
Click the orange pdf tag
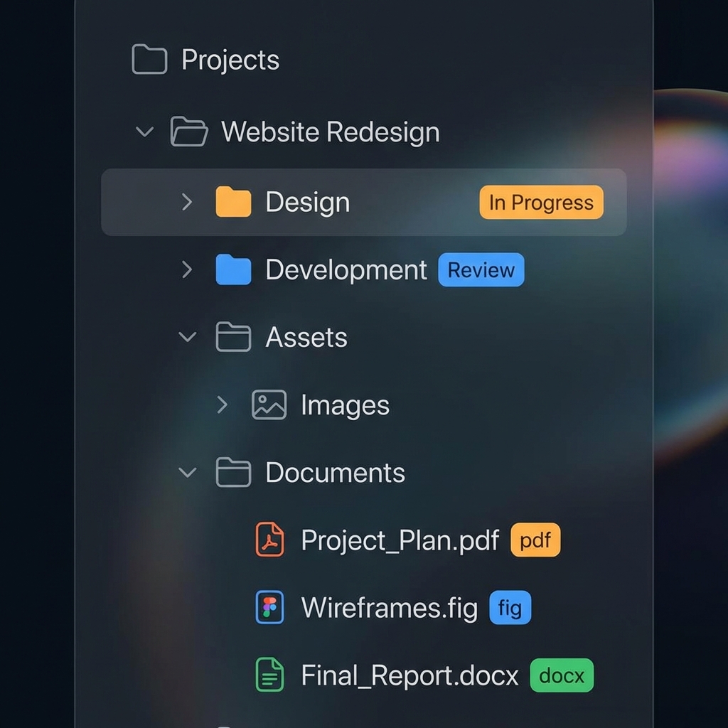(x=535, y=540)
